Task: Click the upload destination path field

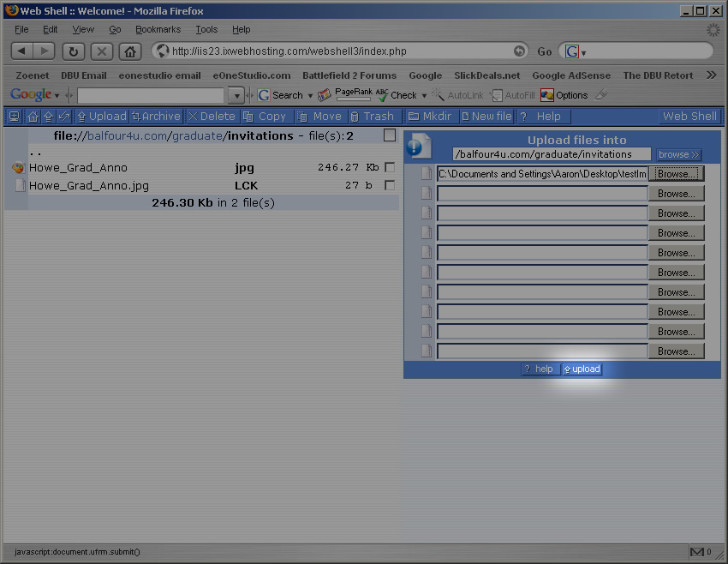Action: pyautogui.click(x=552, y=154)
